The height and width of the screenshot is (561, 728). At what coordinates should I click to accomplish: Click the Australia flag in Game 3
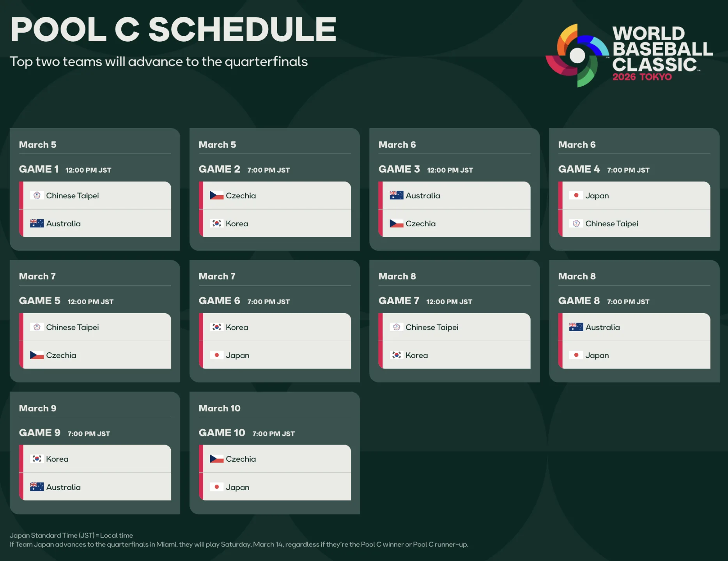(396, 195)
